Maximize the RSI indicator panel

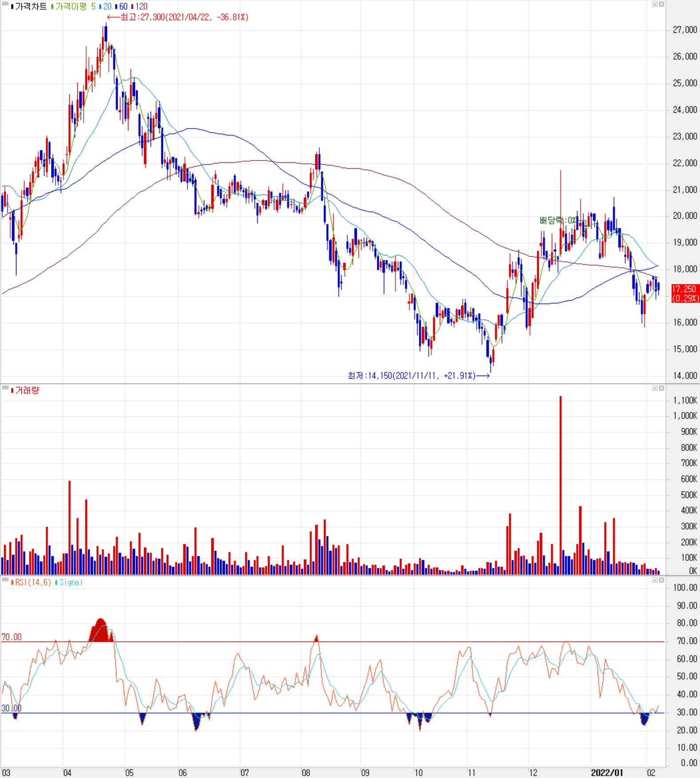point(655,580)
